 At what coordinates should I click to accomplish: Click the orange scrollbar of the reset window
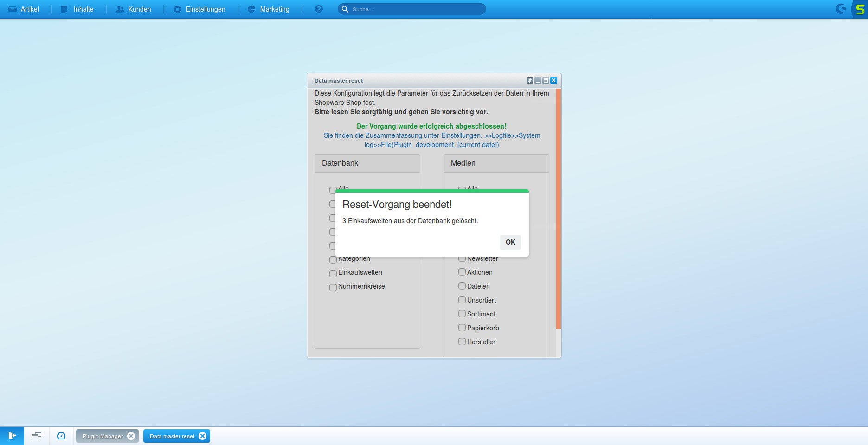[x=559, y=209]
